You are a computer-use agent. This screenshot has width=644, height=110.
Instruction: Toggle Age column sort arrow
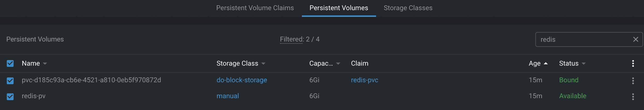pos(546,63)
